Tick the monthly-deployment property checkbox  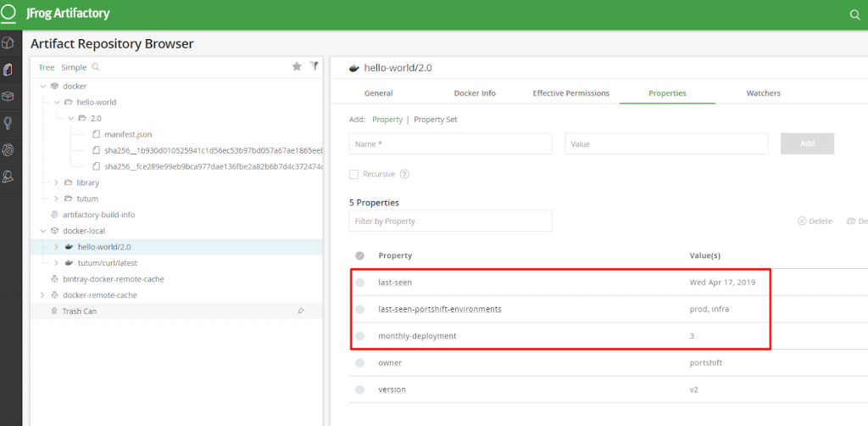pos(360,336)
